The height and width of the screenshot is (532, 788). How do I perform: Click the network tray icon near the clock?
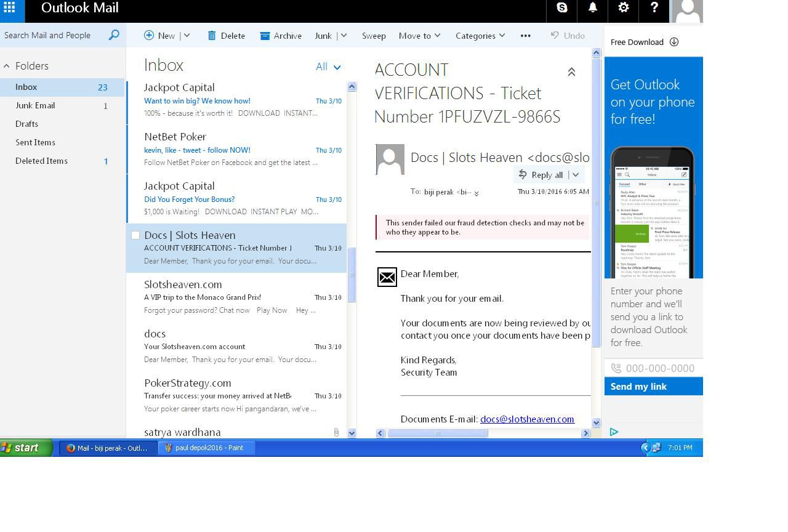656,448
